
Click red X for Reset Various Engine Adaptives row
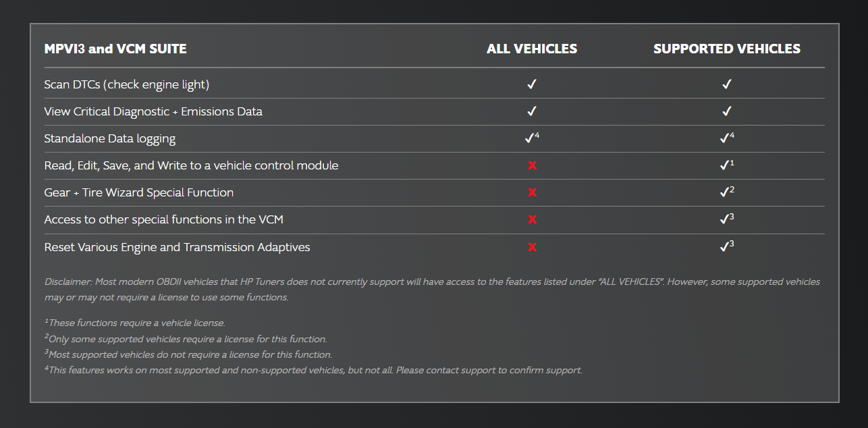[x=532, y=247]
